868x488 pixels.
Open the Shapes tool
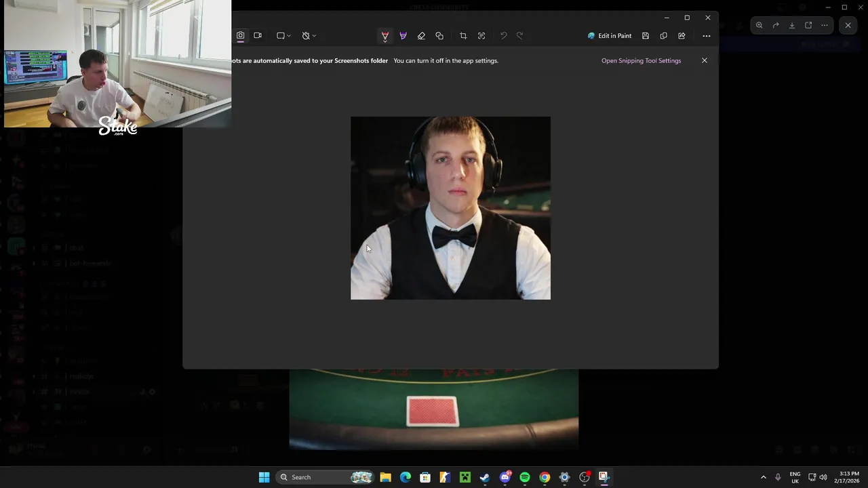click(x=439, y=35)
